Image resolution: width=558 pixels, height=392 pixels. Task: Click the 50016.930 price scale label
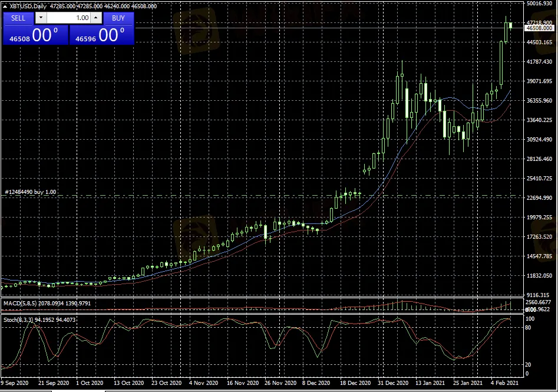coord(539,4)
